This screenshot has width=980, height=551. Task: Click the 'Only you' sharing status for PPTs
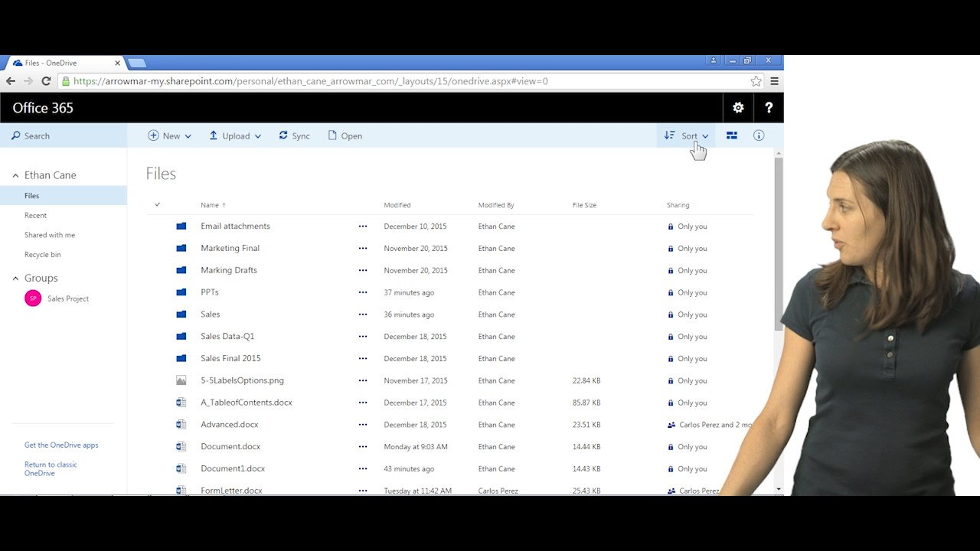point(692,292)
